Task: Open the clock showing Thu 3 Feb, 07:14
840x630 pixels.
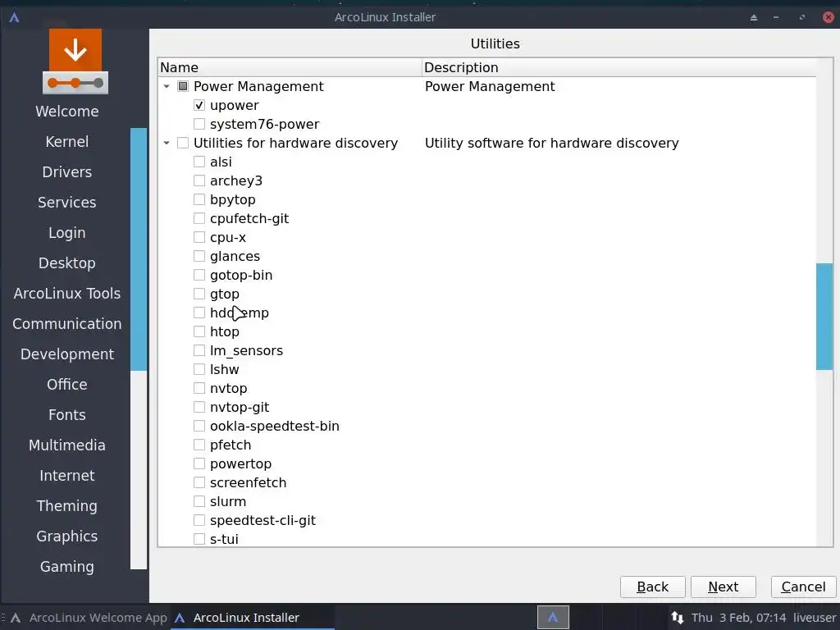Action: pos(738,618)
